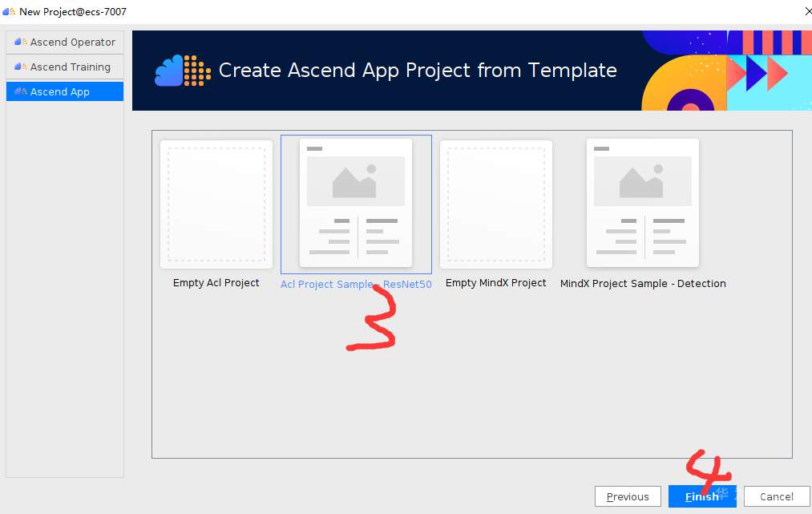Choose the ResNet50 sample template thumbnail
This screenshot has width=812, height=514.
tap(356, 203)
